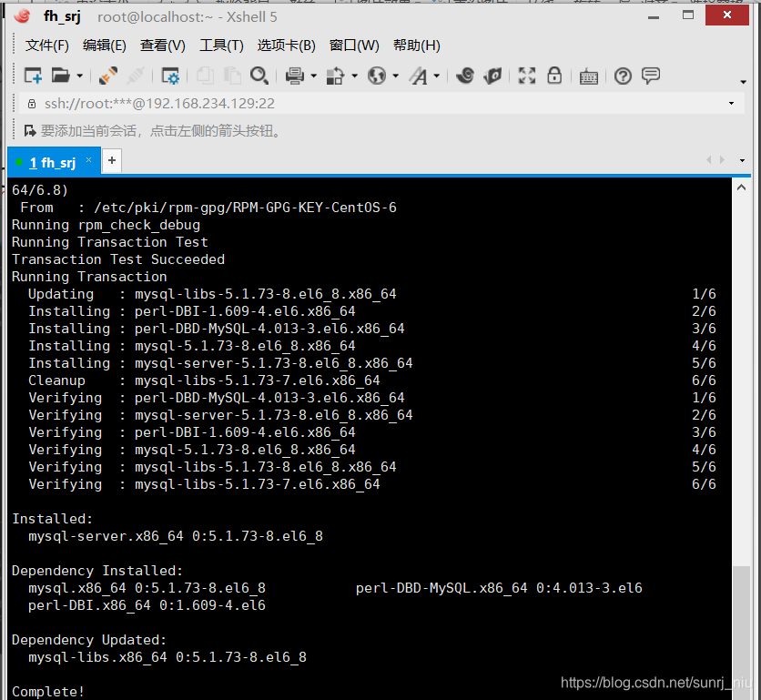761x700 pixels.
Task: Click the Font icon
Action: (x=419, y=76)
